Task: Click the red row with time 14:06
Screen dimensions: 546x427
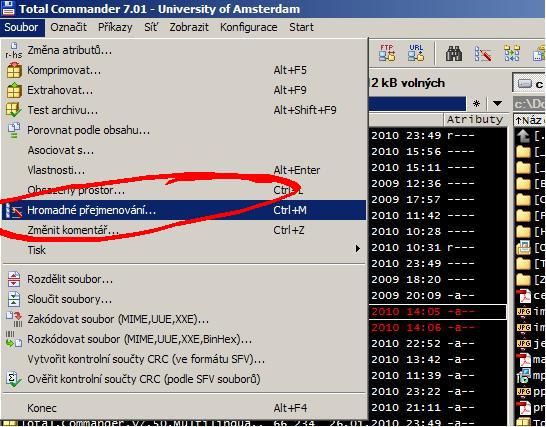Action: [438, 328]
